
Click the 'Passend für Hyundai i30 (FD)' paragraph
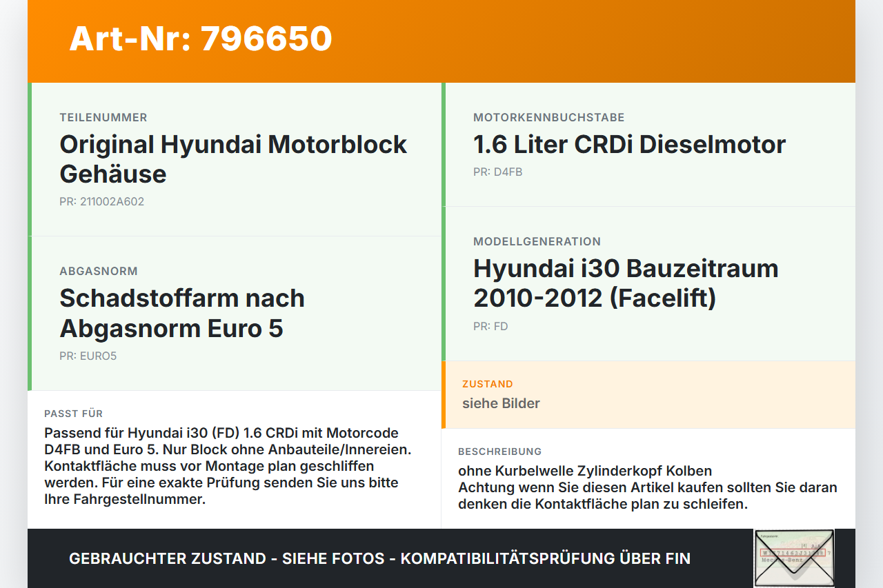click(x=228, y=466)
